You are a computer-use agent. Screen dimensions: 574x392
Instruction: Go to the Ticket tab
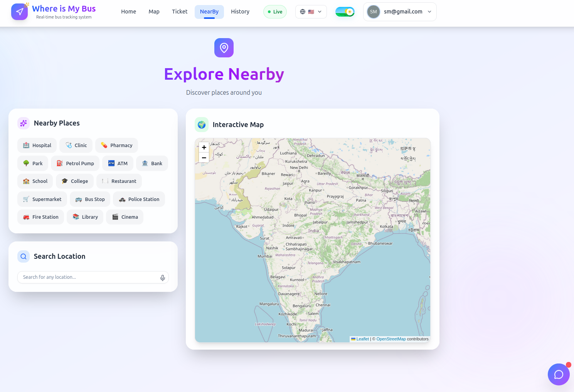coord(180,12)
